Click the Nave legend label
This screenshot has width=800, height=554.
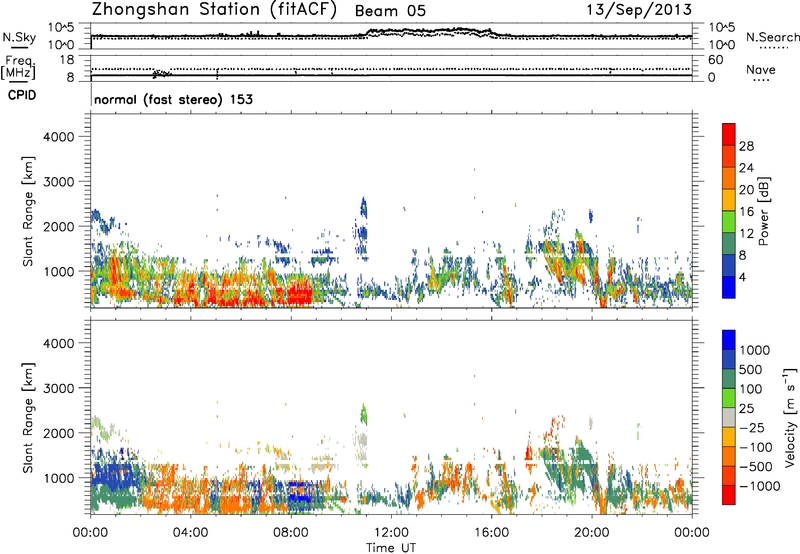(761, 69)
